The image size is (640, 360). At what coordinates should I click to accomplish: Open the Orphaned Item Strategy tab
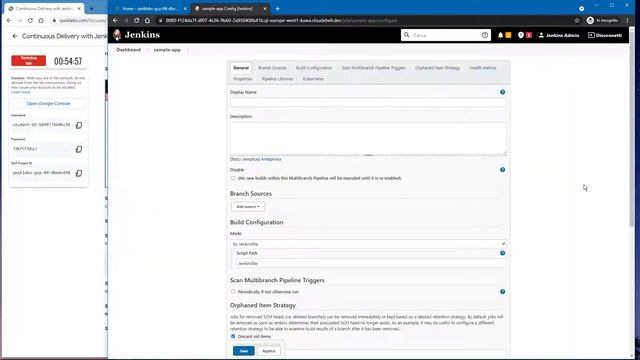(x=437, y=68)
